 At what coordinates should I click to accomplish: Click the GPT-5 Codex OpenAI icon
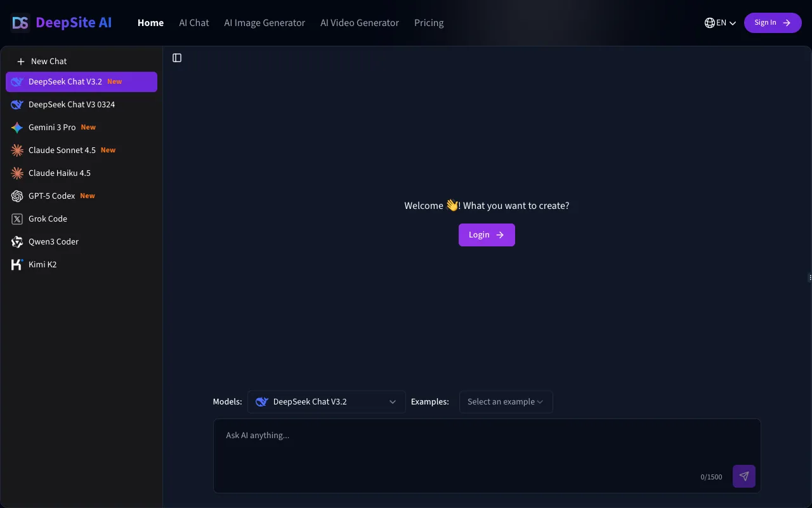pyautogui.click(x=16, y=196)
